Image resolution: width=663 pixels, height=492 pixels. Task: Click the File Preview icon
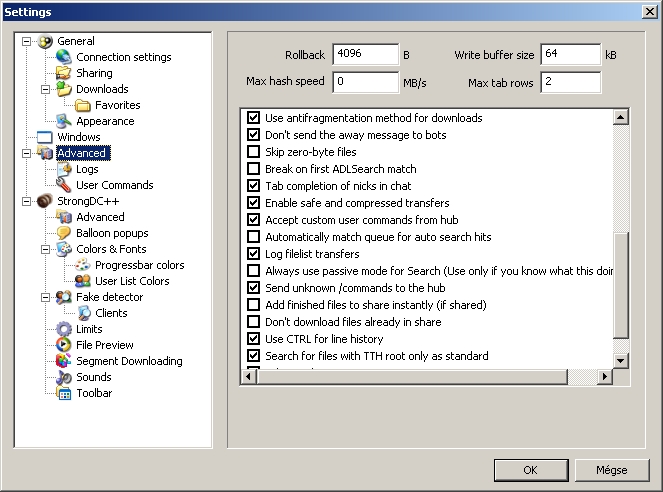pos(64,345)
